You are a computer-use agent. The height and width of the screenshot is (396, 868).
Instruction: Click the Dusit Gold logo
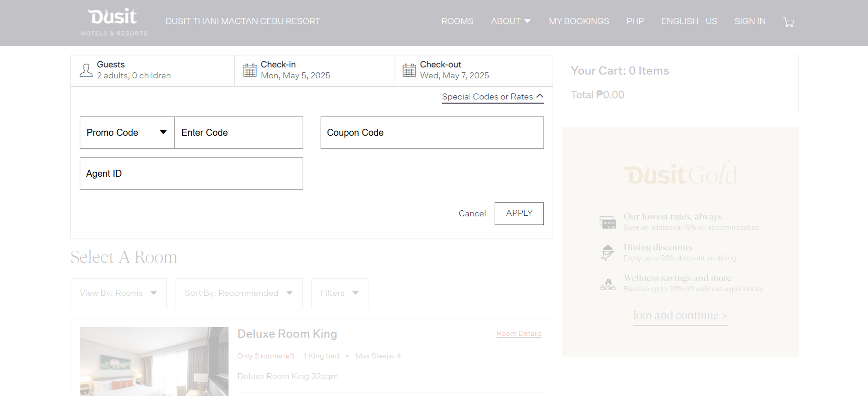click(x=680, y=173)
